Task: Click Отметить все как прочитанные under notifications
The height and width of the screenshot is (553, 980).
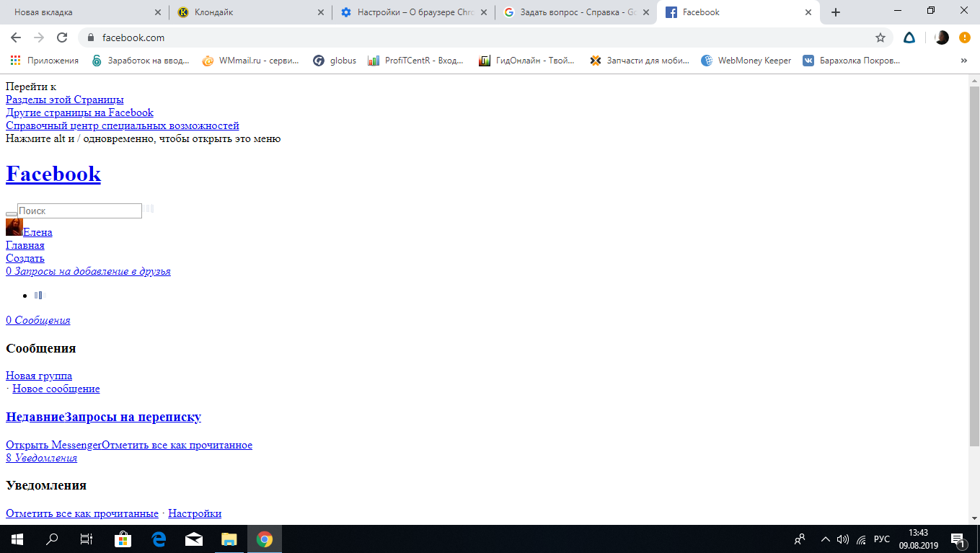Action: [x=82, y=513]
